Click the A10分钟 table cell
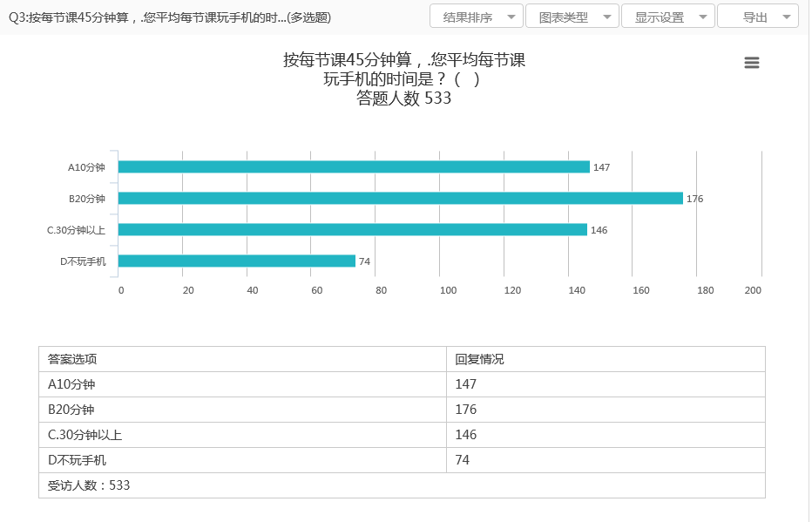 pyautogui.click(x=242, y=384)
